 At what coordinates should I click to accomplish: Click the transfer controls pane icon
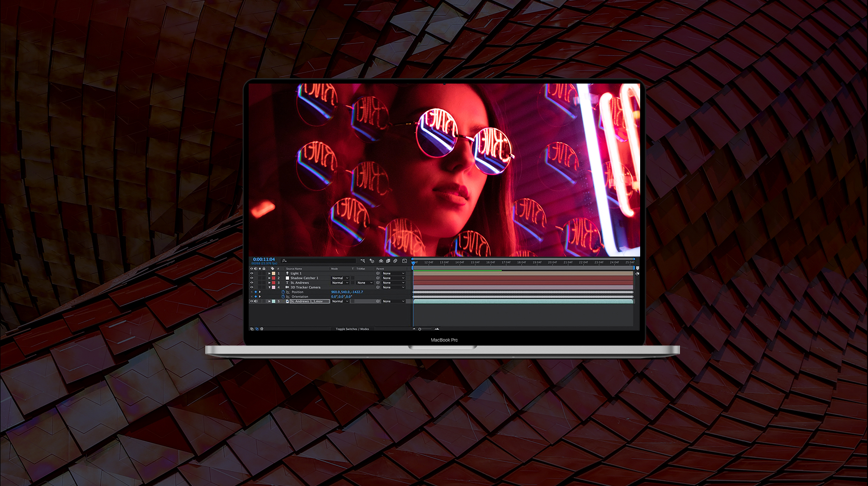tap(257, 329)
